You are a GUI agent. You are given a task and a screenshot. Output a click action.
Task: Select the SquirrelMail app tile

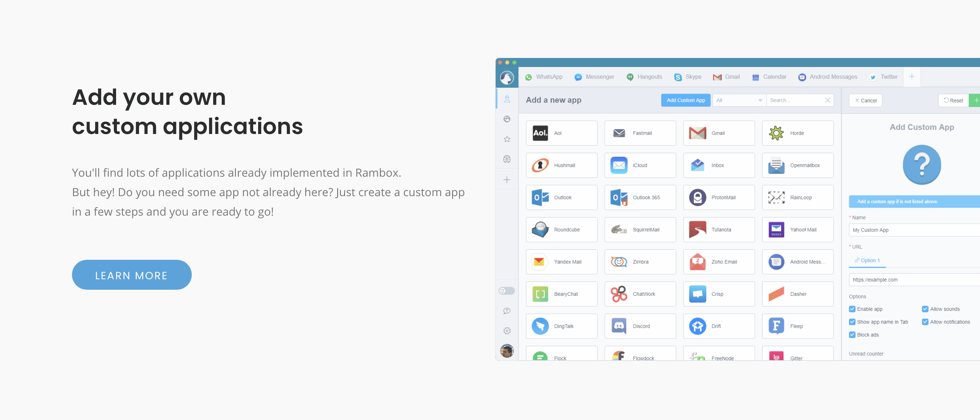[x=640, y=229]
